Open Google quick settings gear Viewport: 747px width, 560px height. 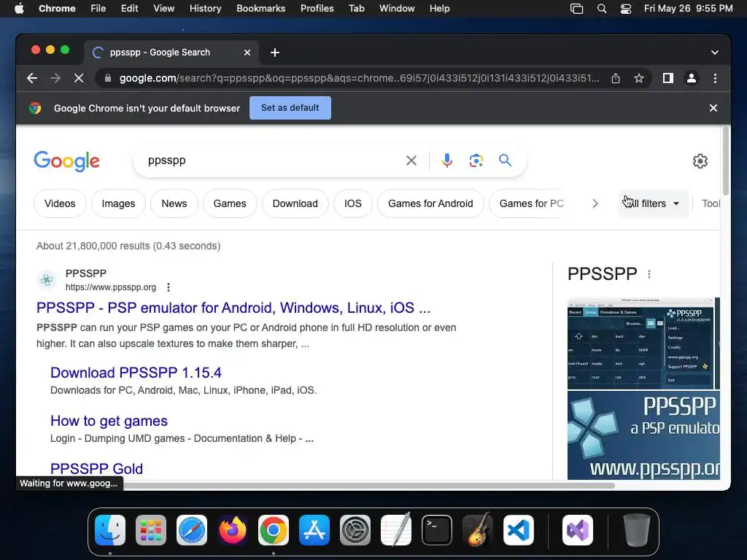(x=700, y=161)
